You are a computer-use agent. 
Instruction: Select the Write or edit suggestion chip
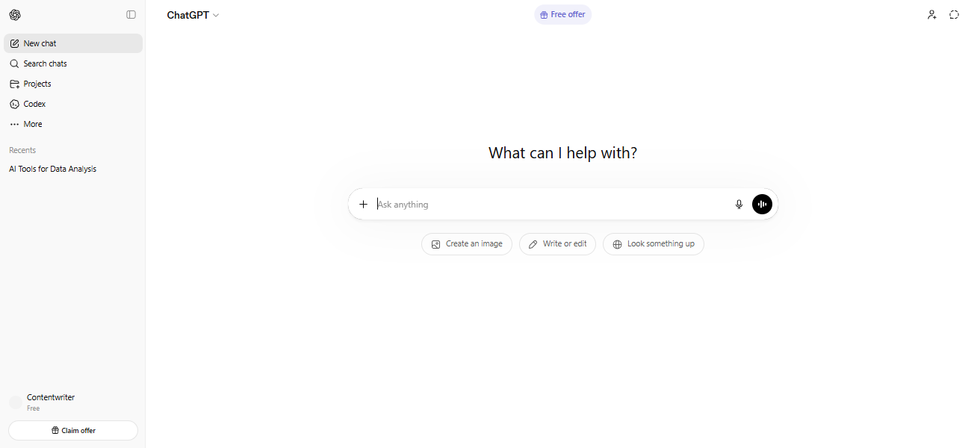[x=557, y=244]
